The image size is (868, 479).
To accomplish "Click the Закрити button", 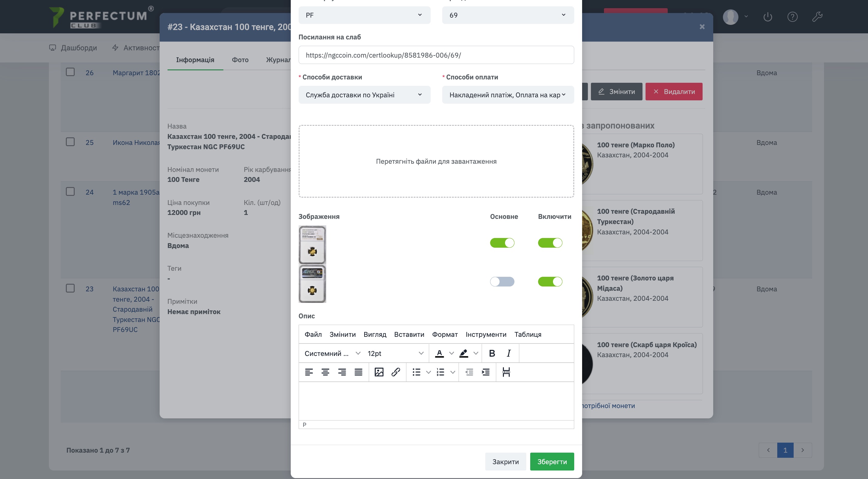I will pos(505,461).
